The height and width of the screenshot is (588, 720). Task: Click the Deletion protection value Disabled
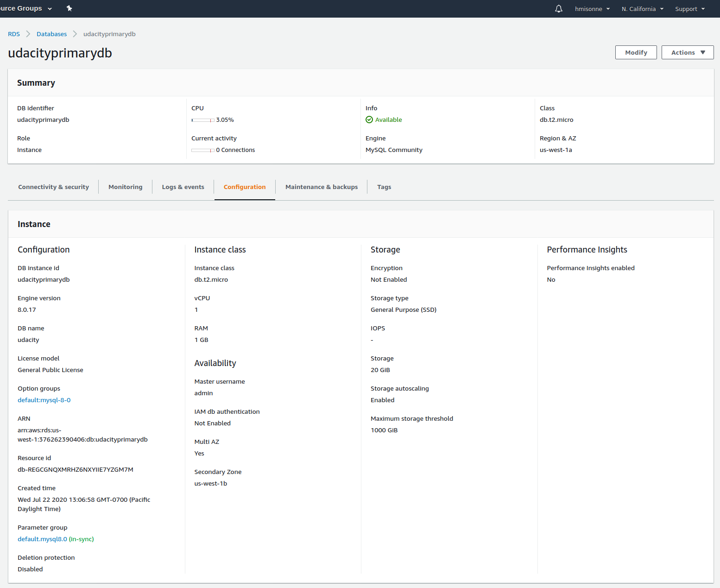pyautogui.click(x=30, y=569)
